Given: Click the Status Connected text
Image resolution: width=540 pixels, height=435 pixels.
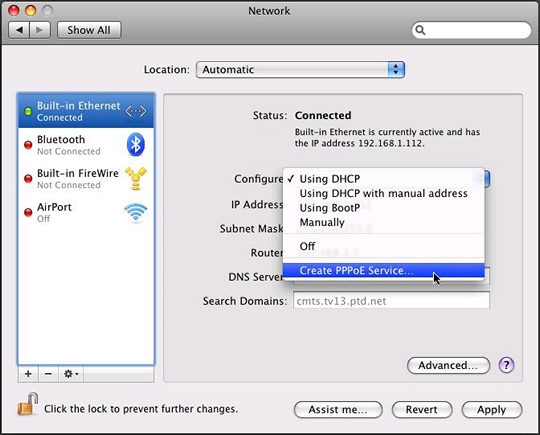Looking at the screenshot, I should click(x=323, y=115).
